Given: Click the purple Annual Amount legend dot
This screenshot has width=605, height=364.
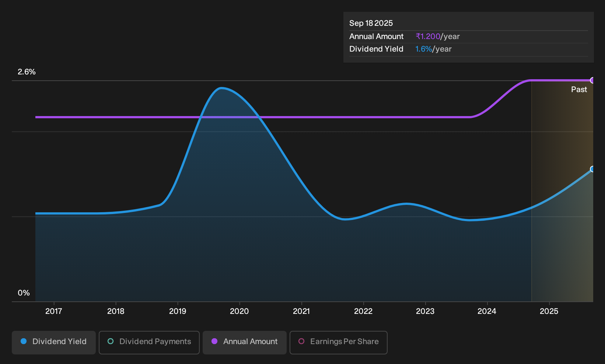Looking at the screenshot, I should click(214, 342).
